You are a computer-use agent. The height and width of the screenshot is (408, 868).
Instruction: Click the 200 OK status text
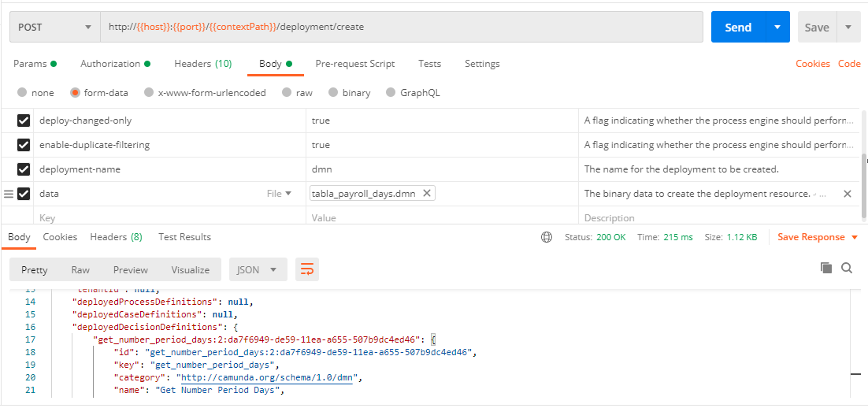(x=611, y=237)
